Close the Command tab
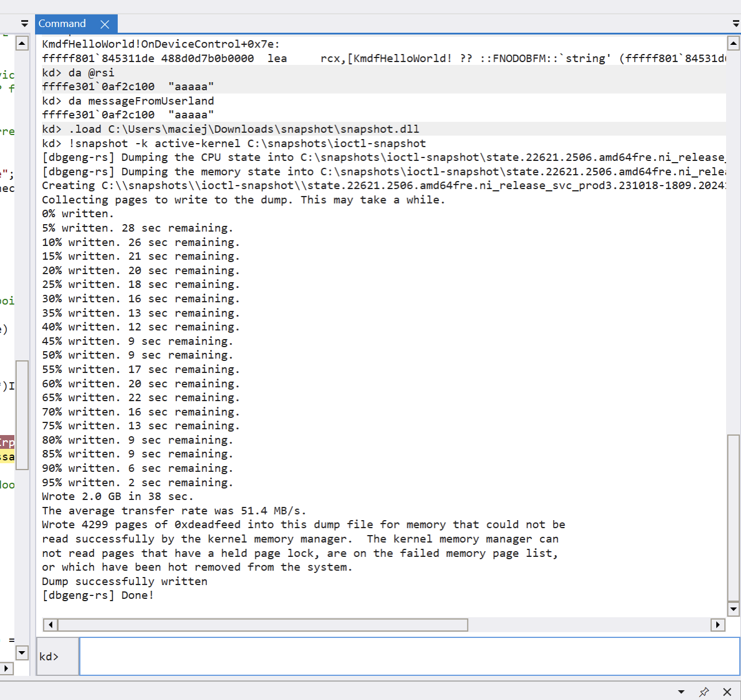Viewport: 741px width, 700px height. click(105, 24)
